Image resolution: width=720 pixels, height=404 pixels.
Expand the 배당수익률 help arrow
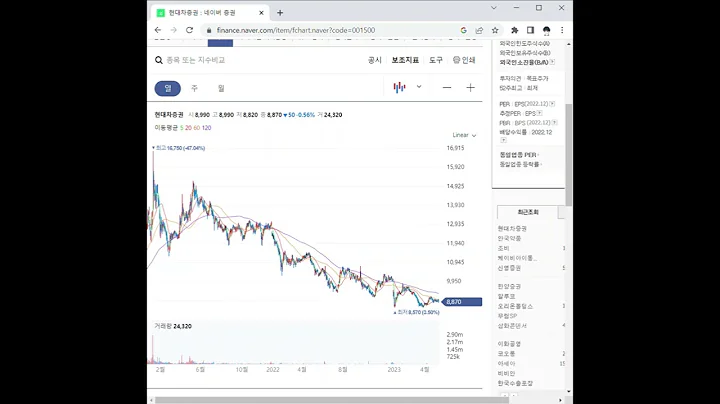point(503,140)
